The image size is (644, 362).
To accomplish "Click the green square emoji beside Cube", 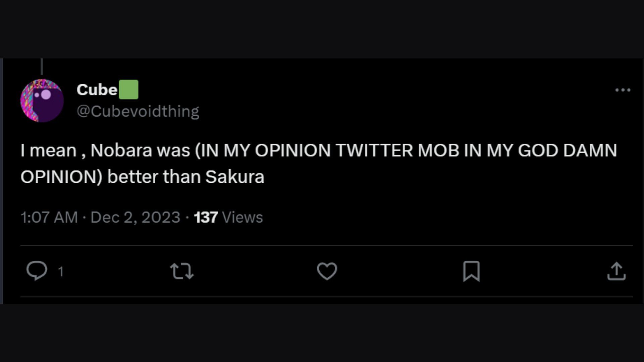I will [x=129, y=89].
